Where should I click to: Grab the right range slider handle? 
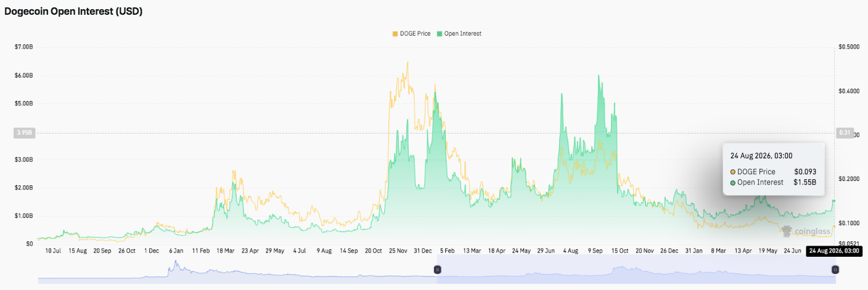coord(835,270)
